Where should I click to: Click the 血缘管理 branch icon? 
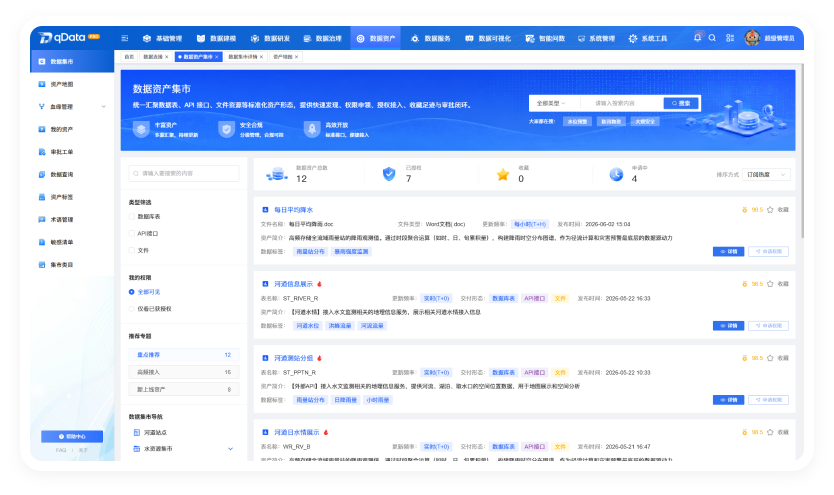click(x=41, y=107)
